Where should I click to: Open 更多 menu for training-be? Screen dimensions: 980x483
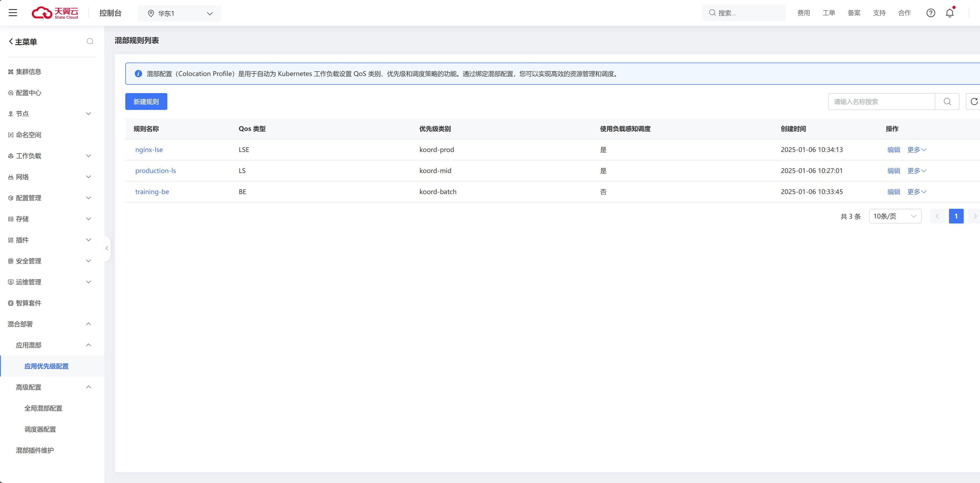(916, 192)
